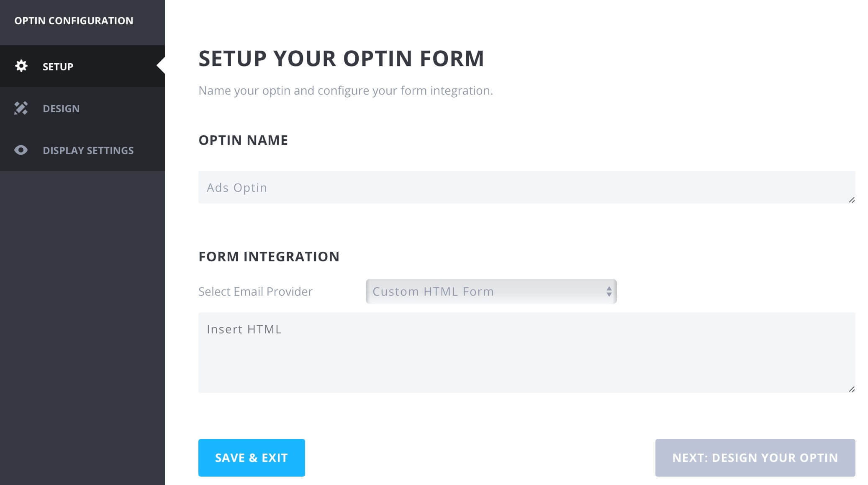
Task: Click the white arrow pointer beside Setup
Action: pos(161,66)
